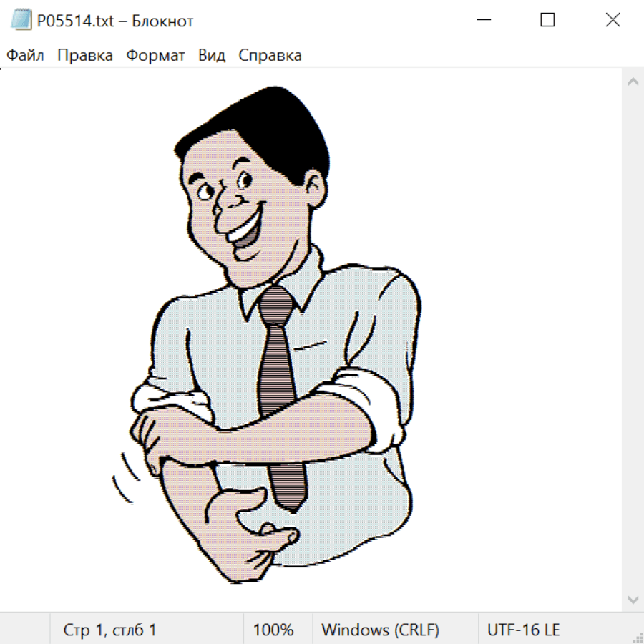
Task: Click the 100% zoom indicator
Action: click(273, 630)
